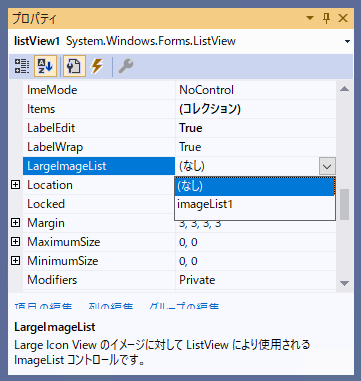The width and height of the screenshot is (361, 381).
Task: Click the vertical scrollbar thumb
Action: click(344, 205)
